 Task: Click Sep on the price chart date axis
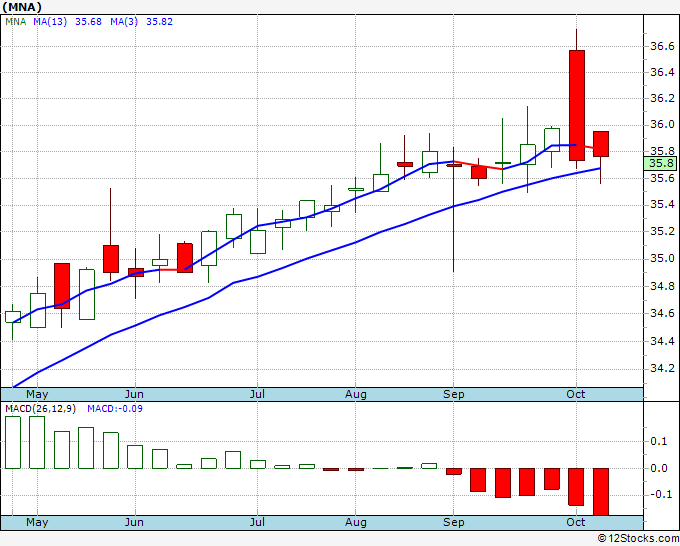pyautogui.click(x=454, y=394)
